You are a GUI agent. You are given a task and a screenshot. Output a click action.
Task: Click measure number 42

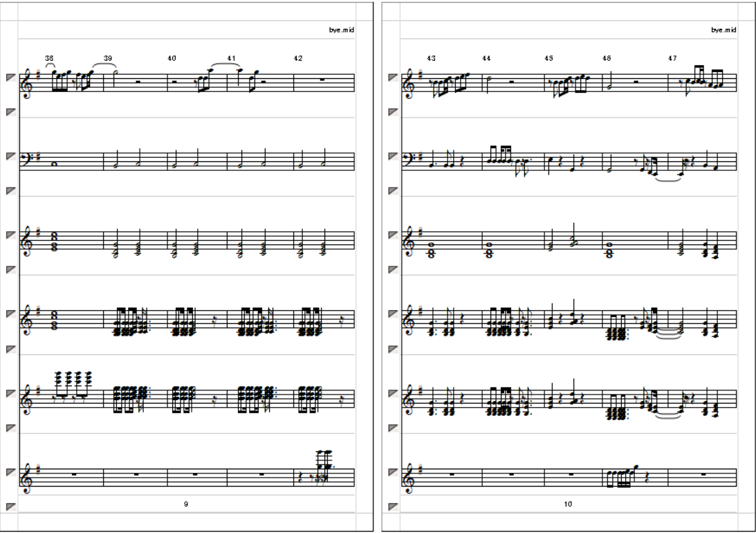[x=298, y=58]
